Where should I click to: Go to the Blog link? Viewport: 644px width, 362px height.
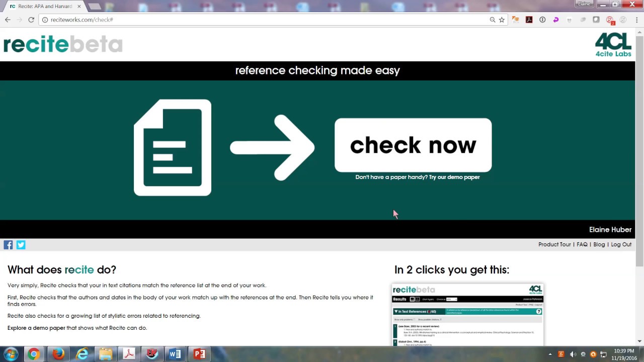click(599, 244)
